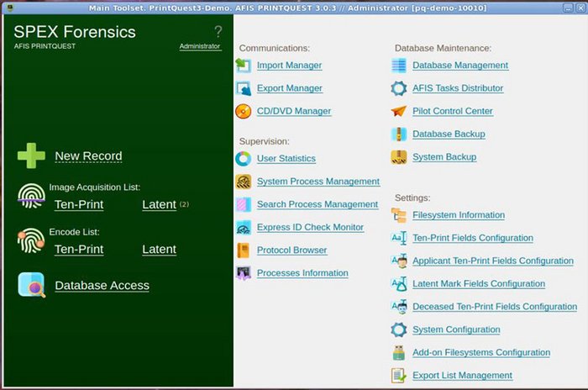This screenshot has width=588, height=390.
Task: Open the Protocol Browser link
Action: tap(291, 250)
